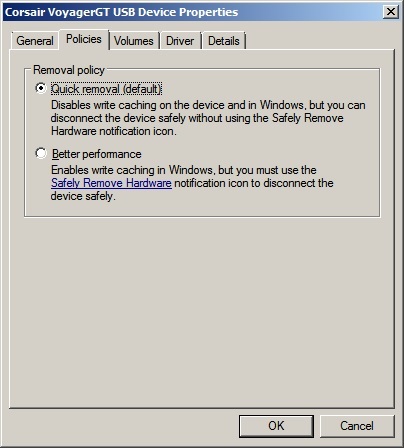Go to the Driver tab
Viewport: 404px width, 448px height.
pyautogui.click(x=180, y=41)
